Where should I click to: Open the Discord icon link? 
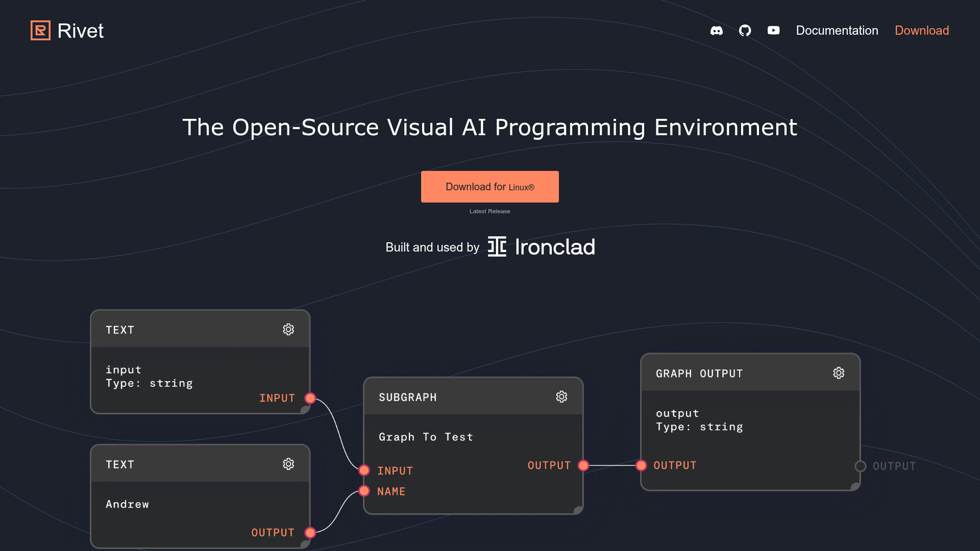tap(717, 31)
